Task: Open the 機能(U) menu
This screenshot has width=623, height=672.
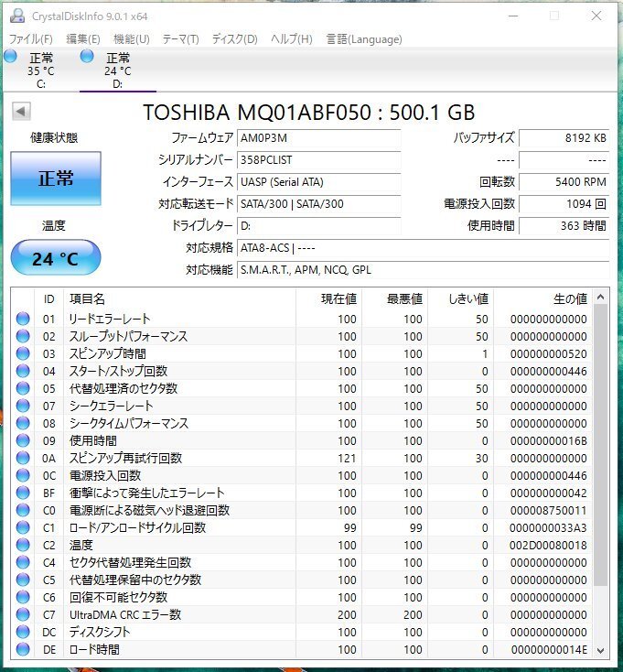Action: (132, 39)
